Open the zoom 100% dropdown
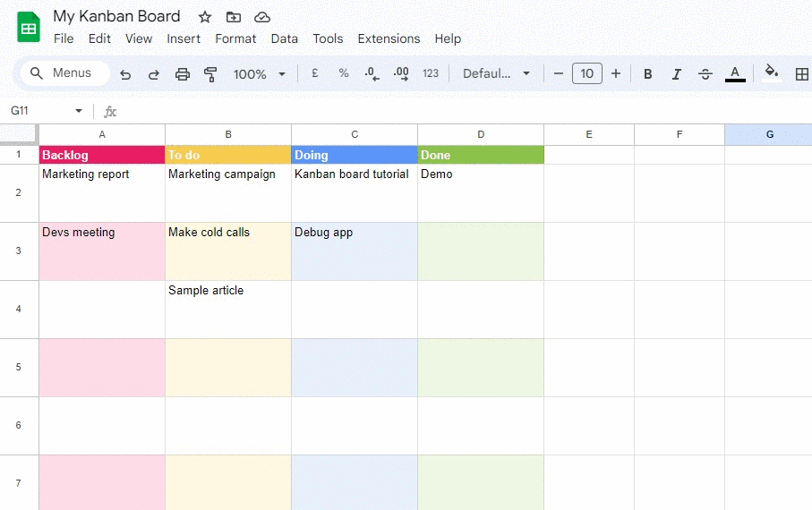 tap(260, 74)
